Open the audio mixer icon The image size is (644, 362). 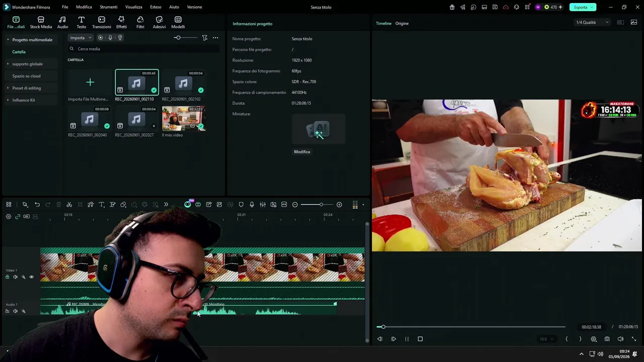coord(263,205)
